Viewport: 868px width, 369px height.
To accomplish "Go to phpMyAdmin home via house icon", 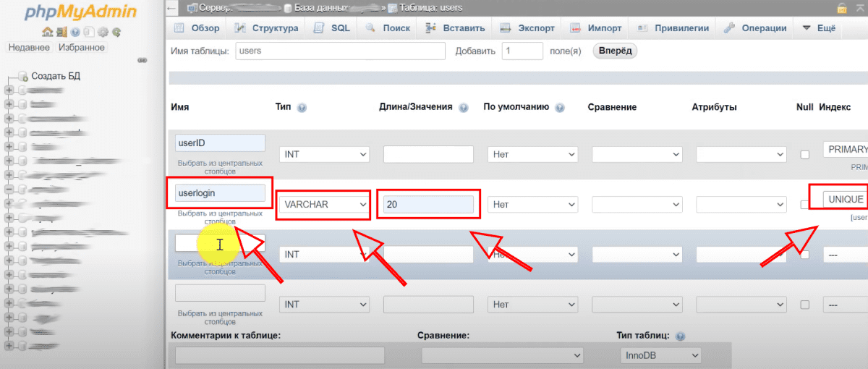I will coord(47,32).
